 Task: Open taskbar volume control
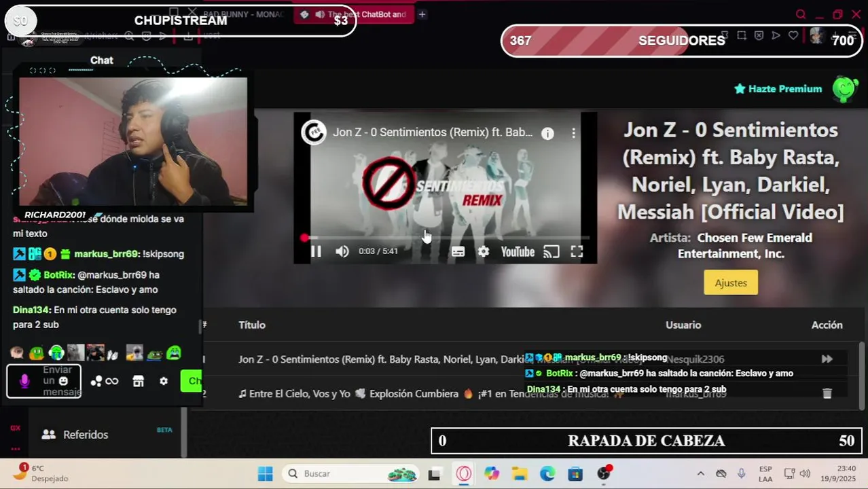coord(806,473)
